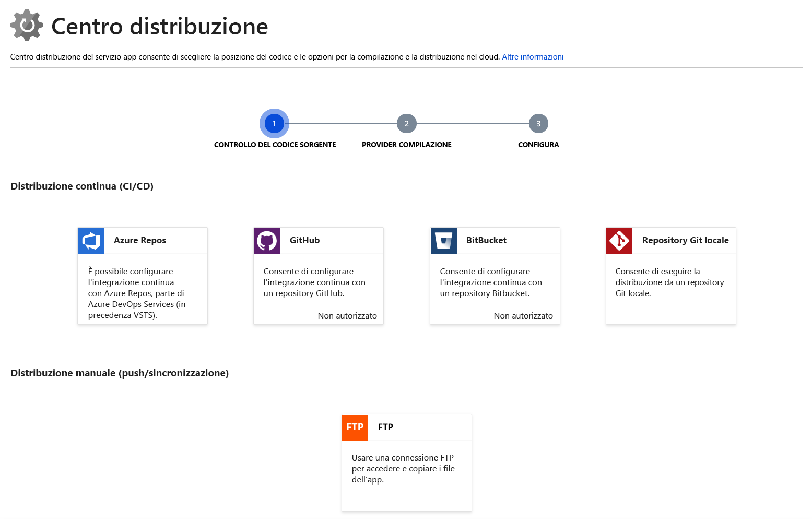Click the Configura step label

coord(538,145)
